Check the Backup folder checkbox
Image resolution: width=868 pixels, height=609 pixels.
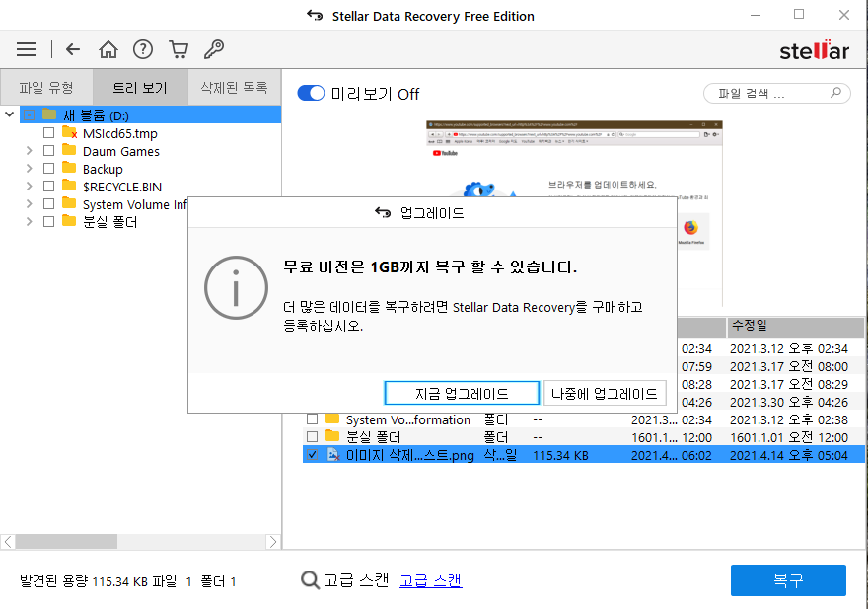(x=48, y=168)
